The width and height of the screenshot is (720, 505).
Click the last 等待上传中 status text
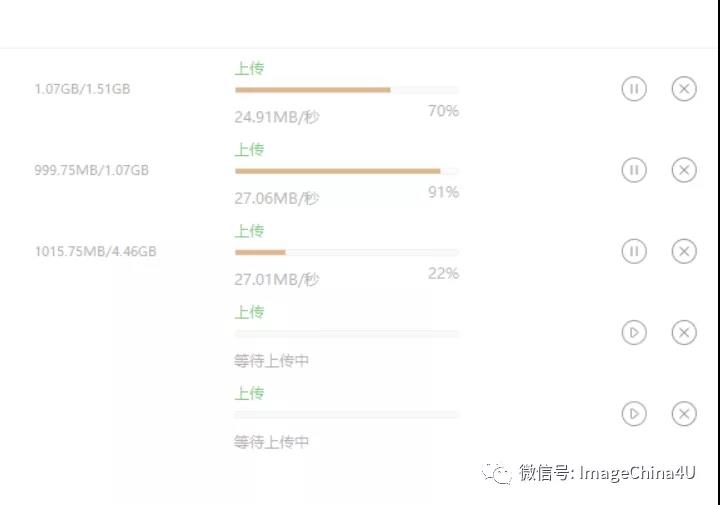point(271,442)
